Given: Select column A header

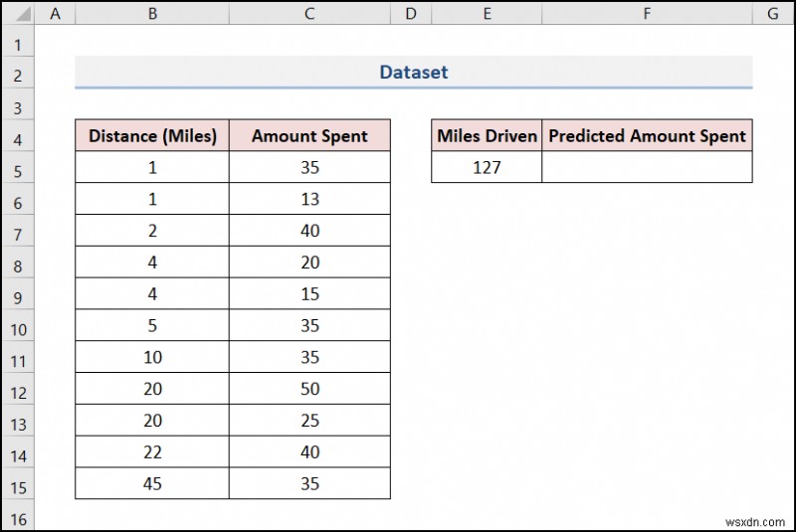Looking at the screenshot, I should (x=55, y=14).
